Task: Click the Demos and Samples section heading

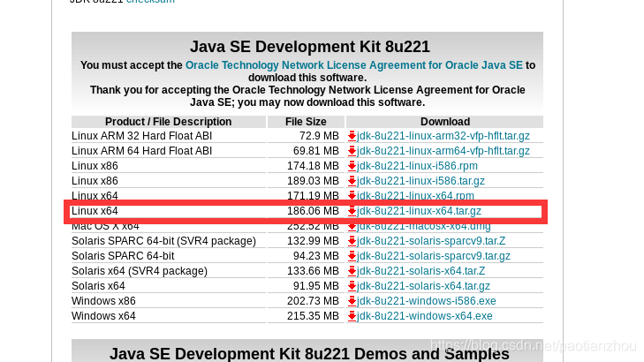Action: click(x=310, y=354)
